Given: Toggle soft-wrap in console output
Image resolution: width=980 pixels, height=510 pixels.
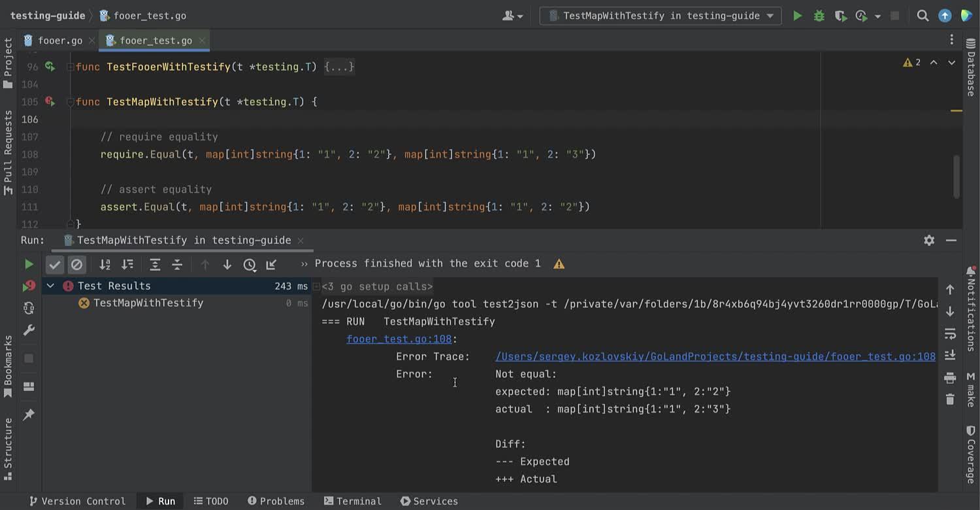Looking at the screenshot, I should (950, 333).
